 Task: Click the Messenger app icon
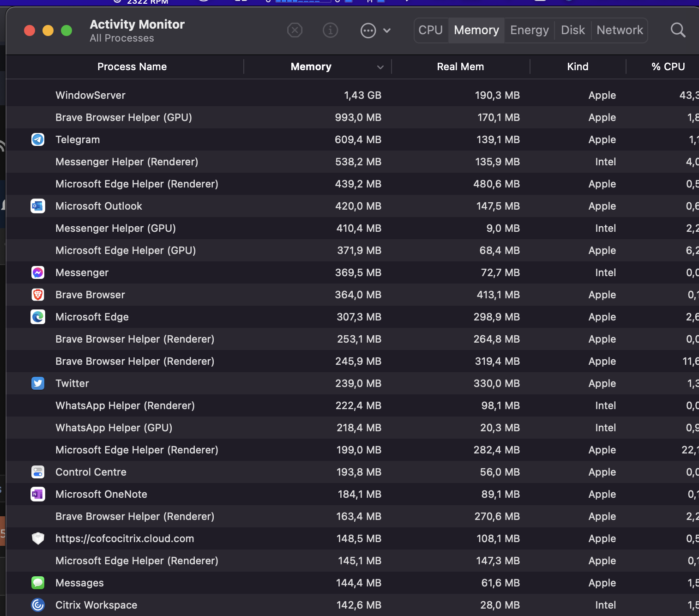pyautogui.click(x=38, y=272)
